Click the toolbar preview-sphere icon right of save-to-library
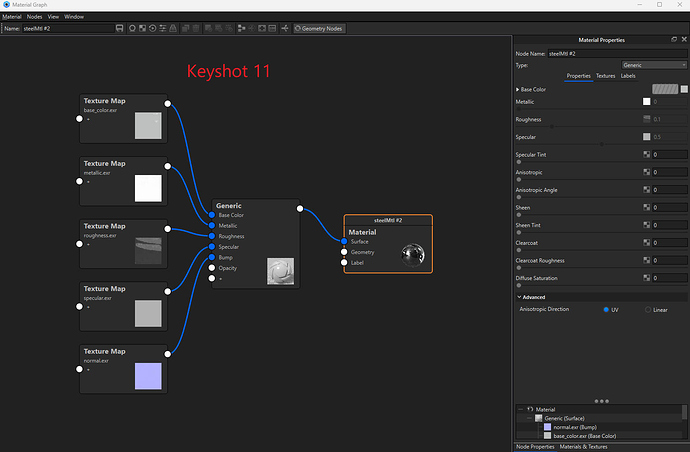 tap(132, 28)
